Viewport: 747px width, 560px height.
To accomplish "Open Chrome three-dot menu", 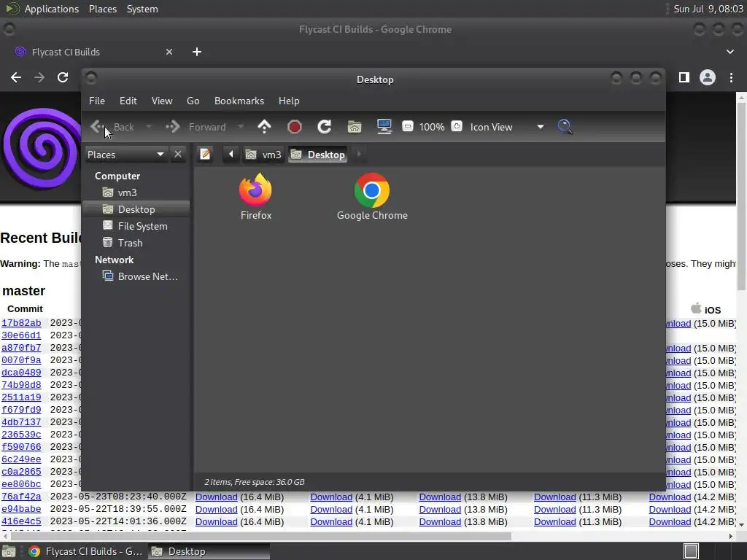I will 731,77.
